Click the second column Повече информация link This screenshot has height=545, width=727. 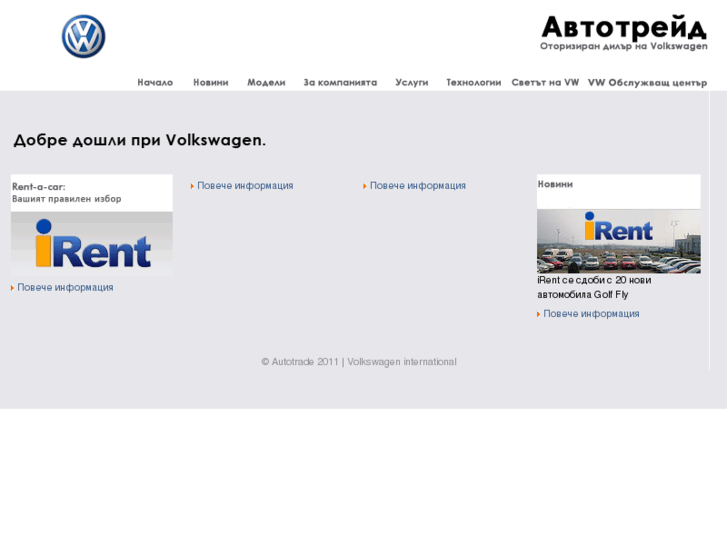click(245, 186)
